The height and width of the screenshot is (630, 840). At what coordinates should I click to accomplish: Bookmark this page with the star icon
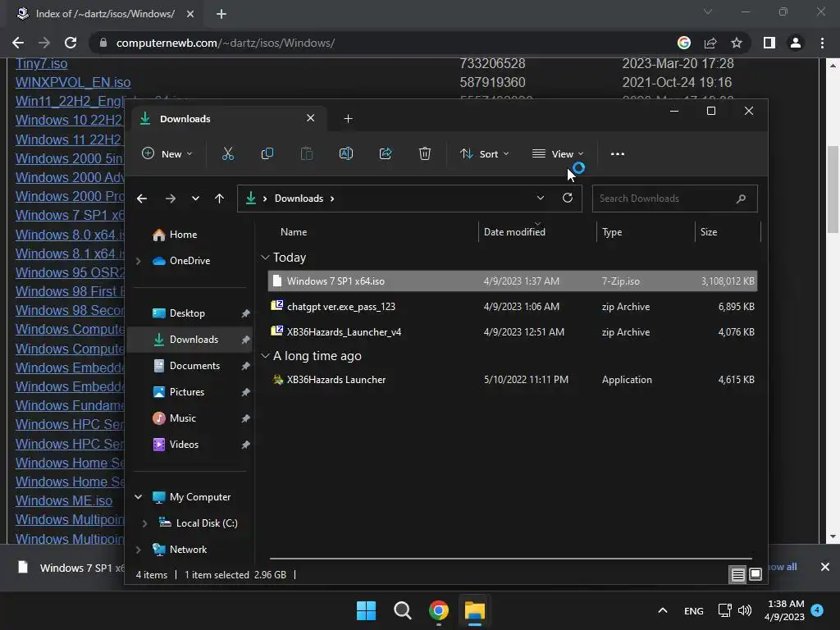(737, 43)
